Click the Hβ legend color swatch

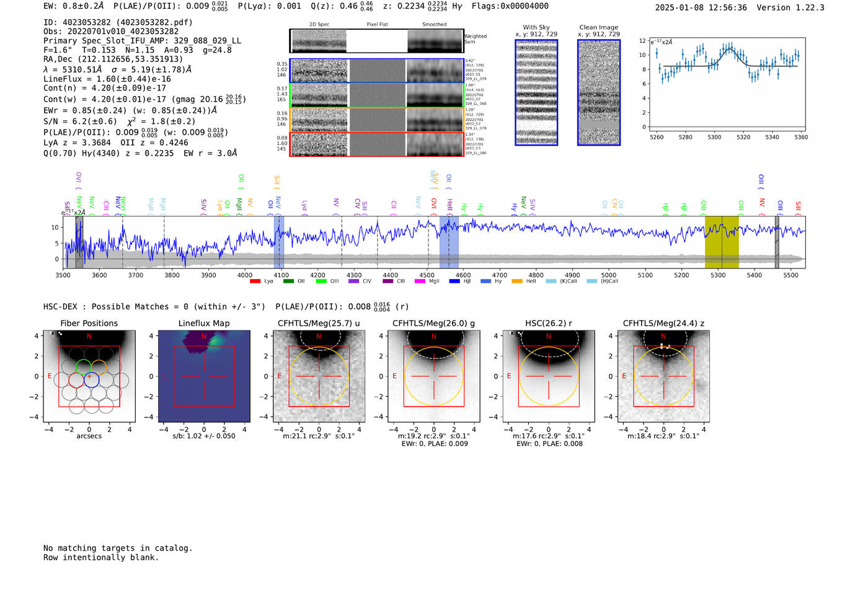[454, 282]
